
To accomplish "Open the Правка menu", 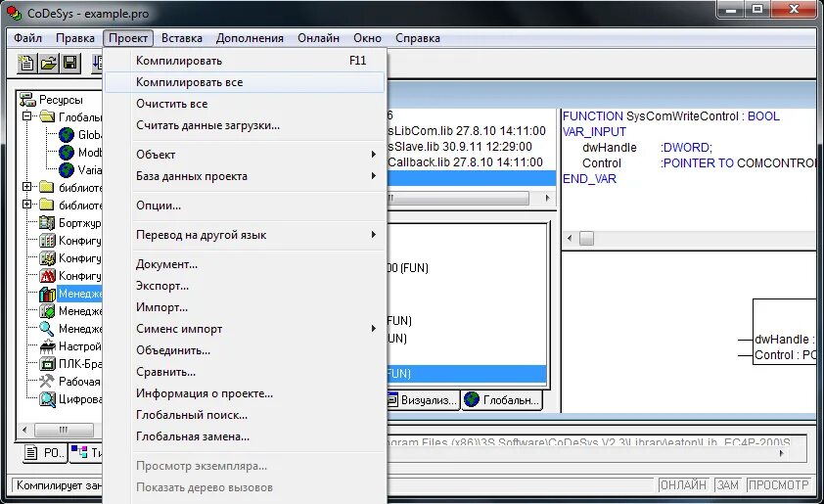I will pyautogui.click(x=75, y=38).
